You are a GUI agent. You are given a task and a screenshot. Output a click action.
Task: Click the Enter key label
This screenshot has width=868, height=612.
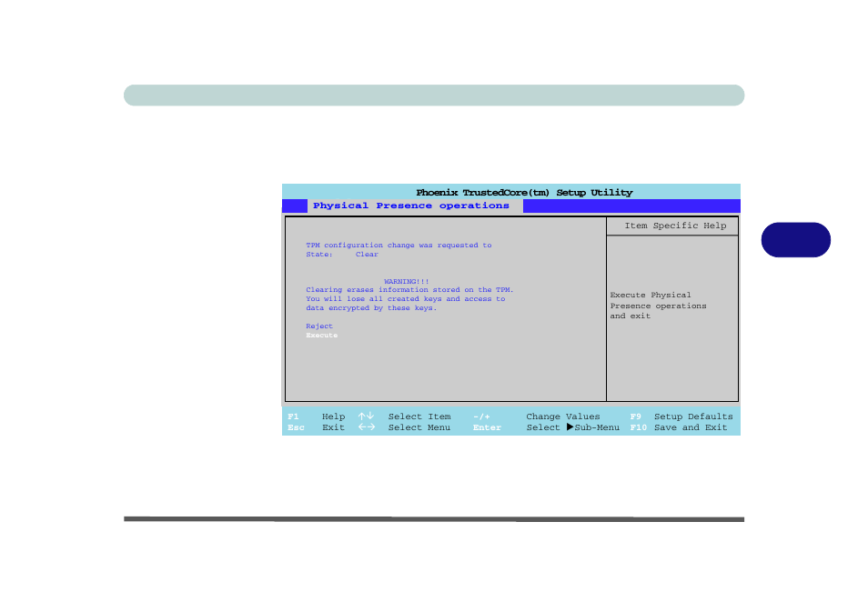pyautogui.click(x=487, y=427)
